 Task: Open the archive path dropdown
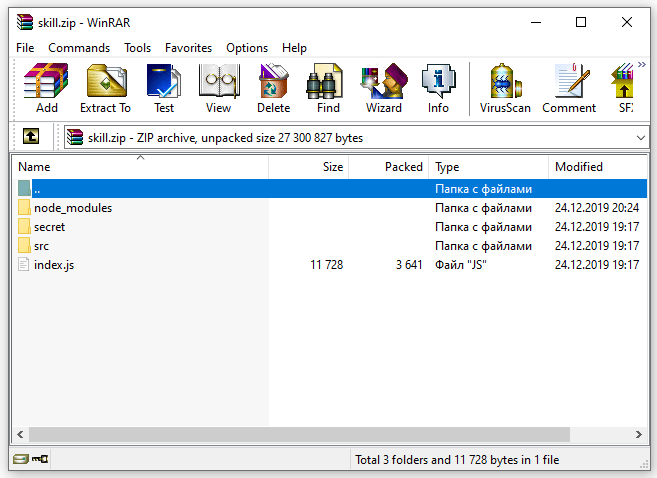point(640,137)
